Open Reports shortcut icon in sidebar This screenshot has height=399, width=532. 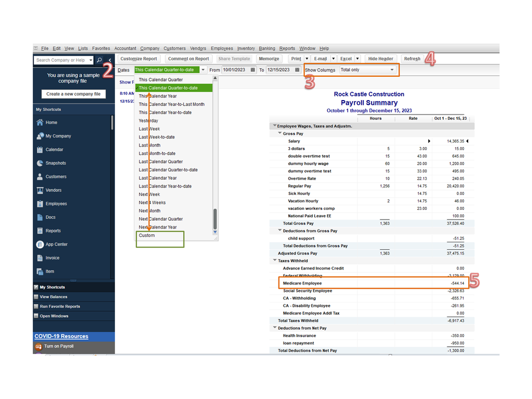point(40,231)
